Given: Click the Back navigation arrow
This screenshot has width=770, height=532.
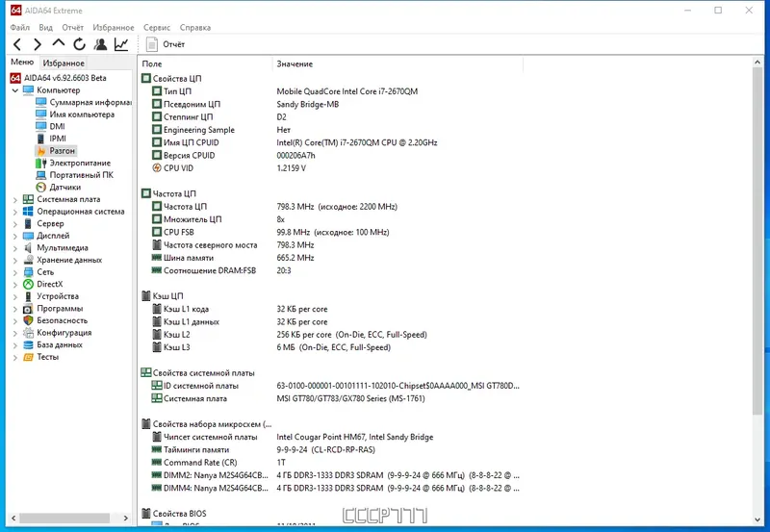Looking at the screenshot, I should (x=17, y=44).
